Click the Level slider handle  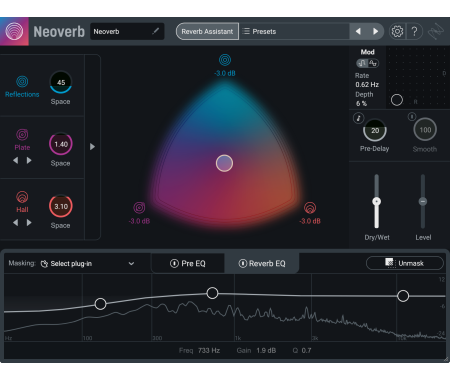[423, 201]
